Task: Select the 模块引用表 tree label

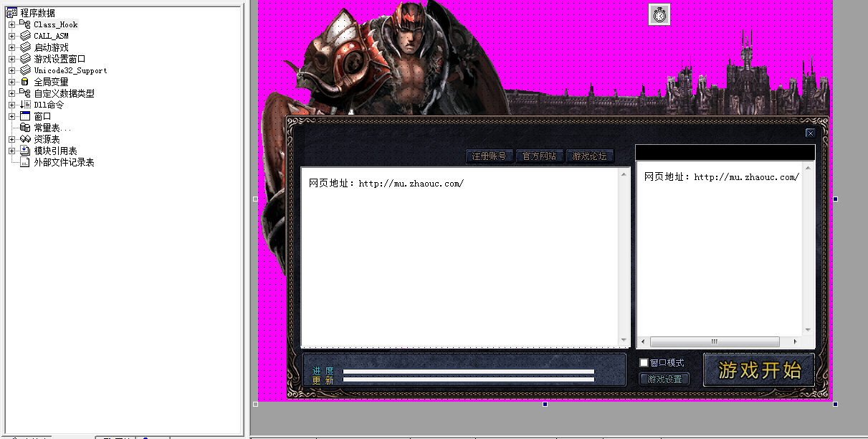Action: point(56,151)
